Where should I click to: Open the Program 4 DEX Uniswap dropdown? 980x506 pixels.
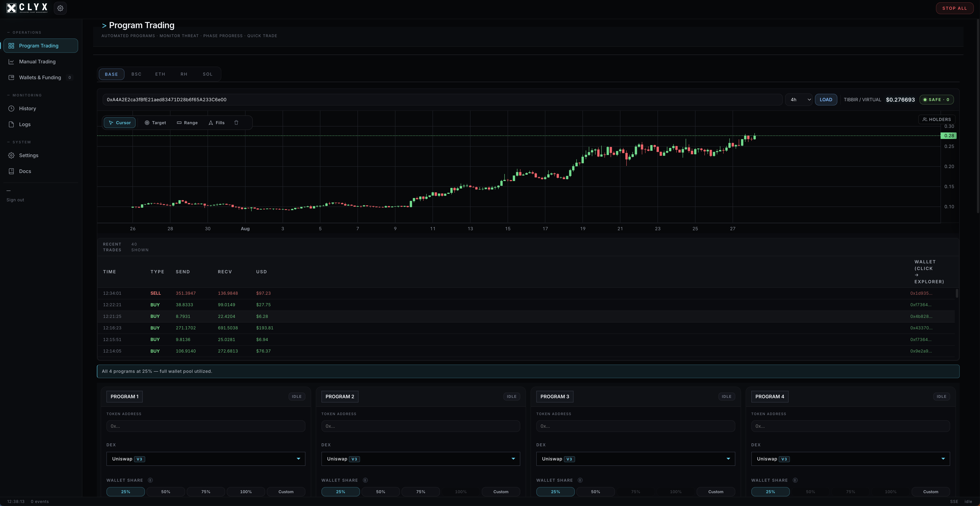click(851, 459)
